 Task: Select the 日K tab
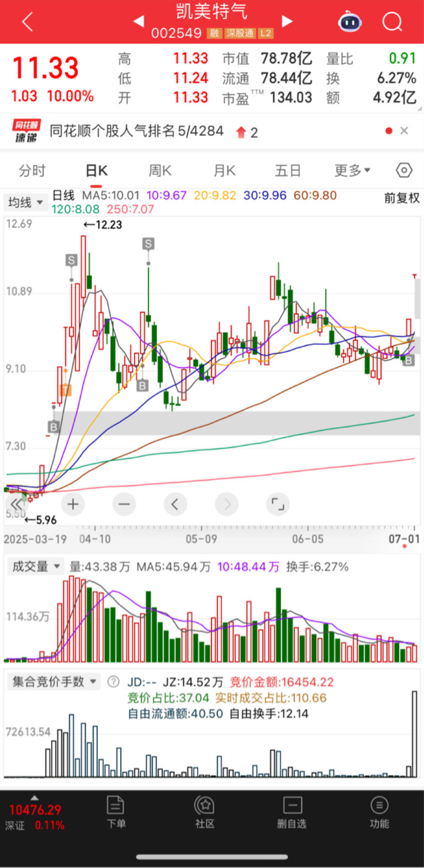point(97,171)
